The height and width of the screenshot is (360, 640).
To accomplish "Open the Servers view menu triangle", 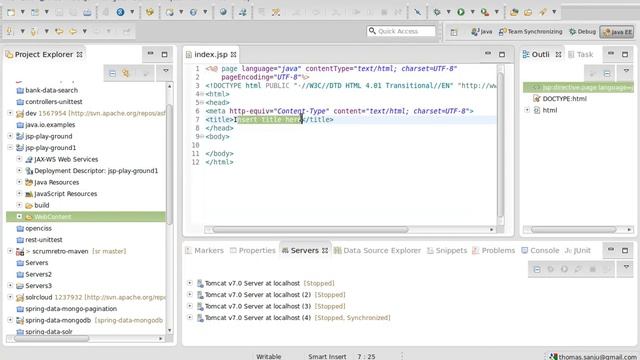I will point(626,267).
